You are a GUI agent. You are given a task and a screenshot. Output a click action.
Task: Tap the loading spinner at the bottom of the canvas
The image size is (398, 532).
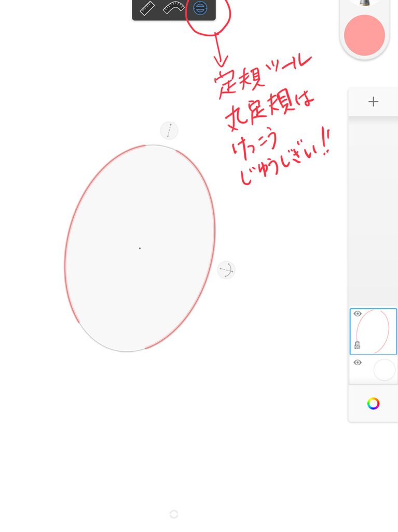click(x=174, y=514)
